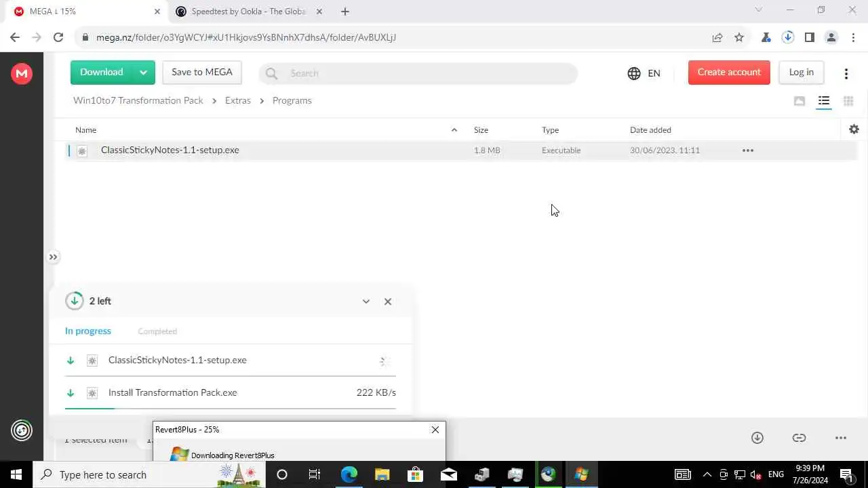Click the Chrome profile avatar icon
Viewport: 868px width, 488px height.
[x=831, y=37]
